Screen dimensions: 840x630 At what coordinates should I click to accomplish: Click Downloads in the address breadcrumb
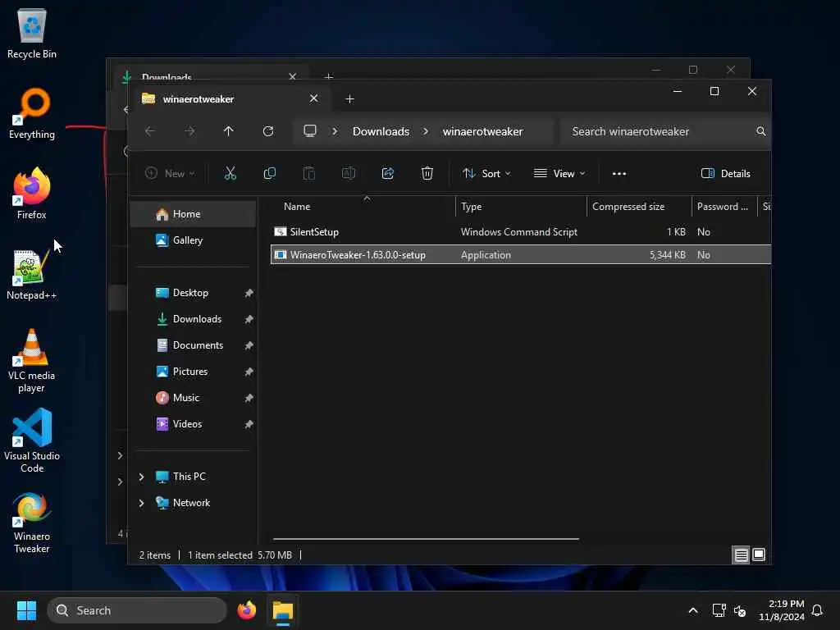coord(381,131)
